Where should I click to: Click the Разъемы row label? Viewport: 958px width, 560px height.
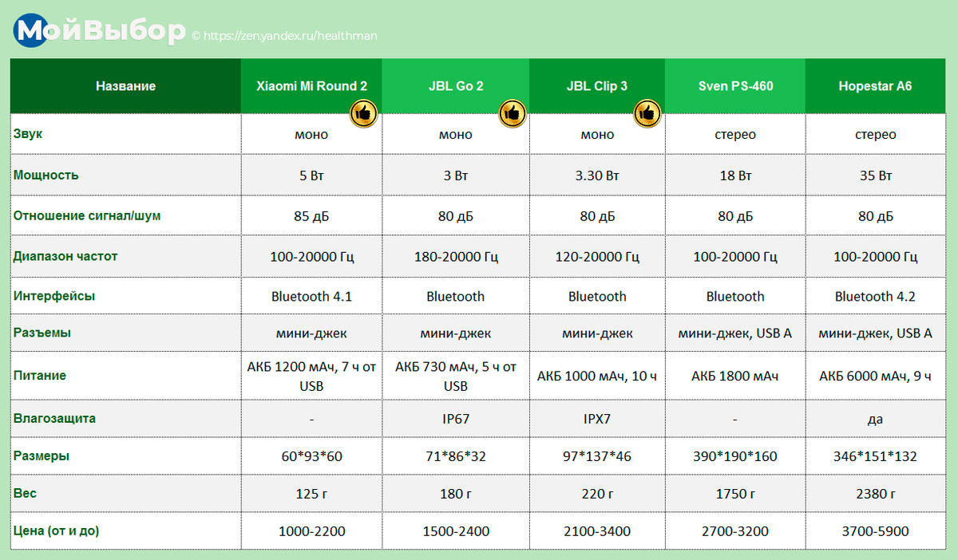tap(42, 333)
